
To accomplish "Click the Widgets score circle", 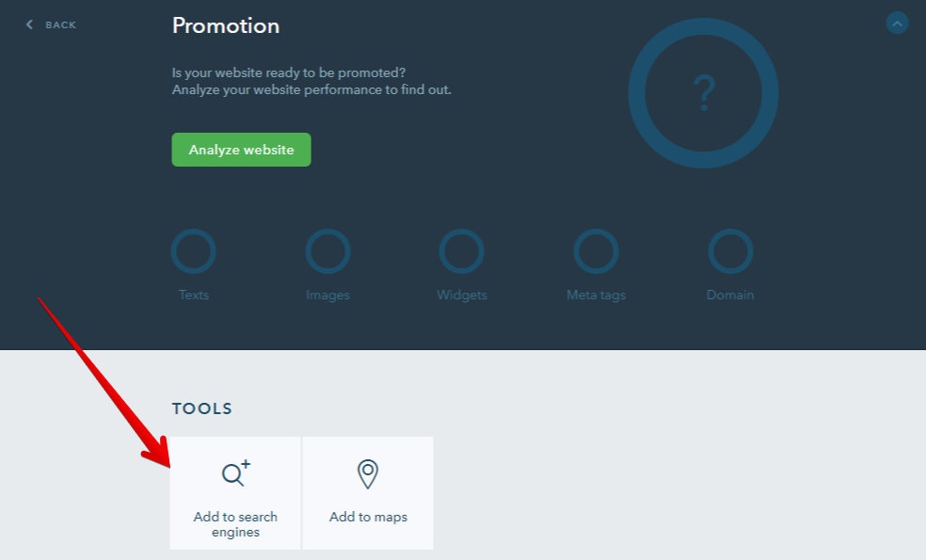I will pos(462,251).
